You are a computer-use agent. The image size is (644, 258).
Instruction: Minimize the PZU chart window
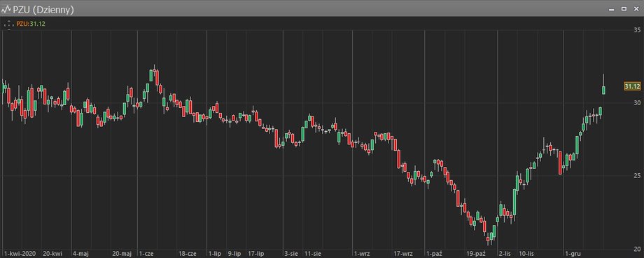(x=612, y=9)
